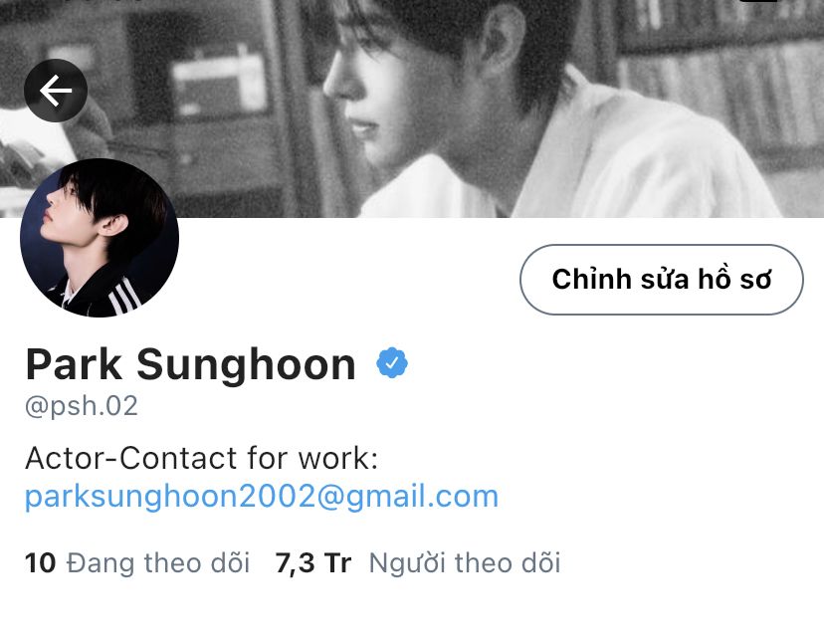Open the circular profile avatar photo
The image size is (824, 644).
coord(100,238)
